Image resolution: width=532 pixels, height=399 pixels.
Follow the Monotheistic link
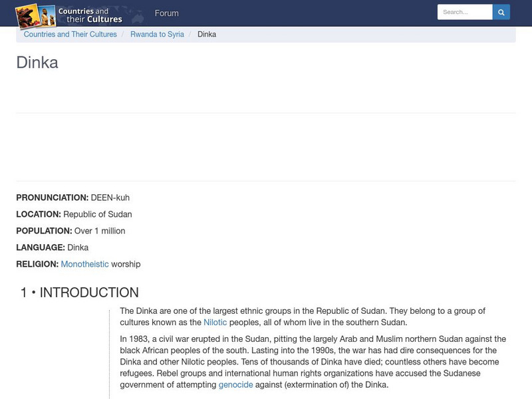tap(85, 264)
